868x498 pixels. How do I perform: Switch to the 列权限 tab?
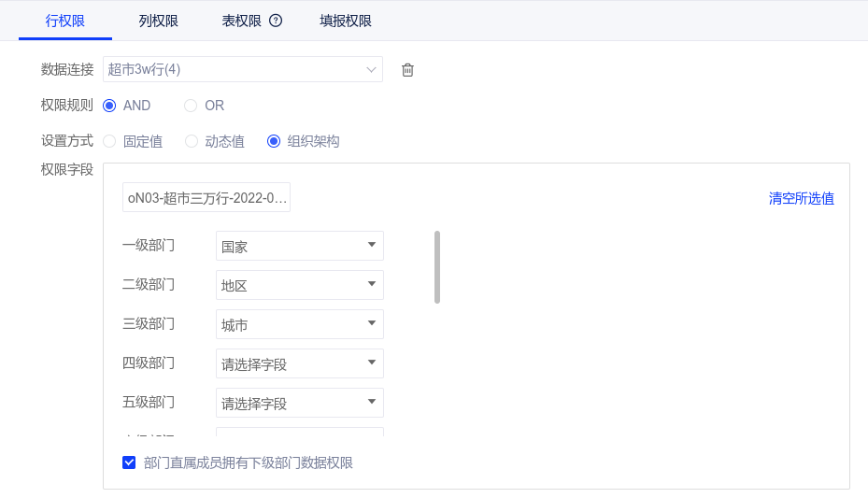coord(159,21)
